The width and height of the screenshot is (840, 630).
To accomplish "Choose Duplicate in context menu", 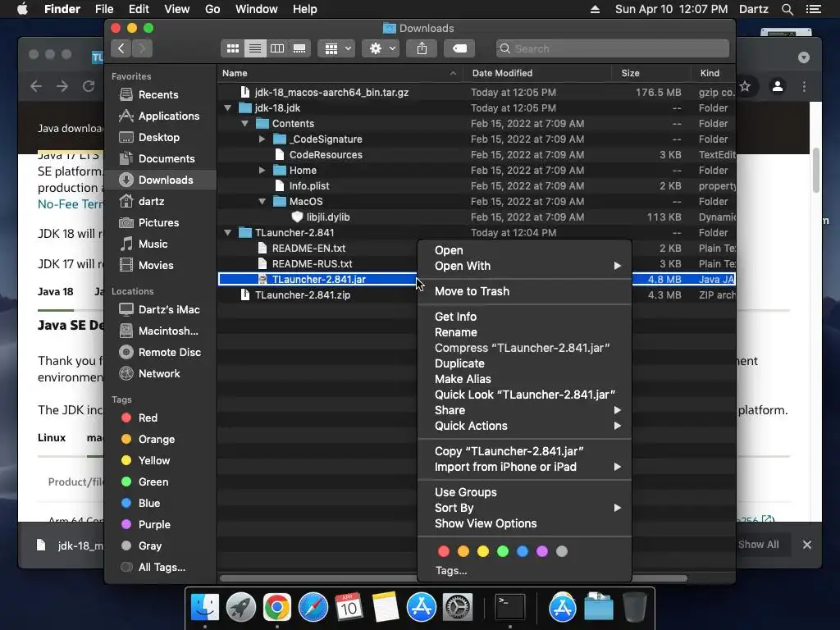I will tap(524, 363).
